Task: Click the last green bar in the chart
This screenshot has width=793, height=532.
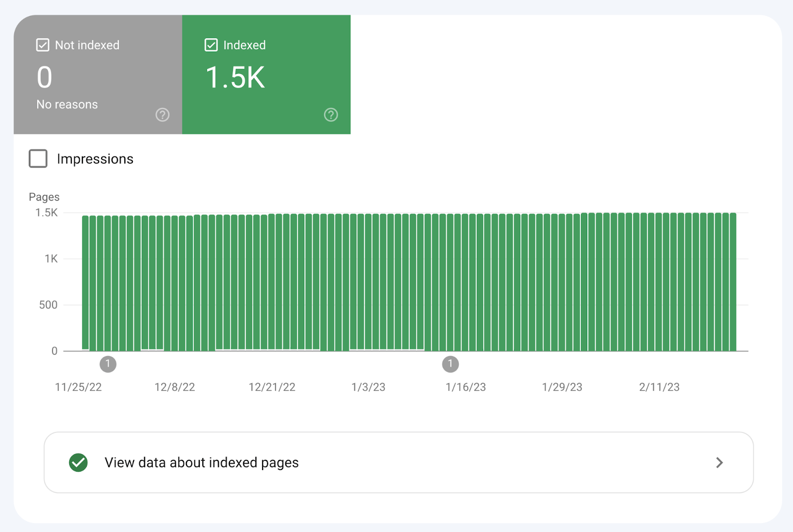Action: [733, 282]
